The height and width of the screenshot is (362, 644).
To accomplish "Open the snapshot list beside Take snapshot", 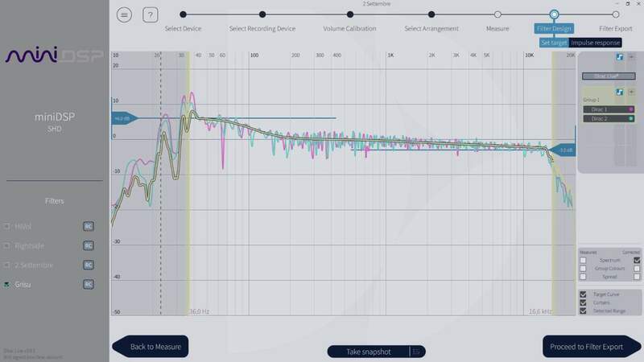I will (x=416, y=352).
